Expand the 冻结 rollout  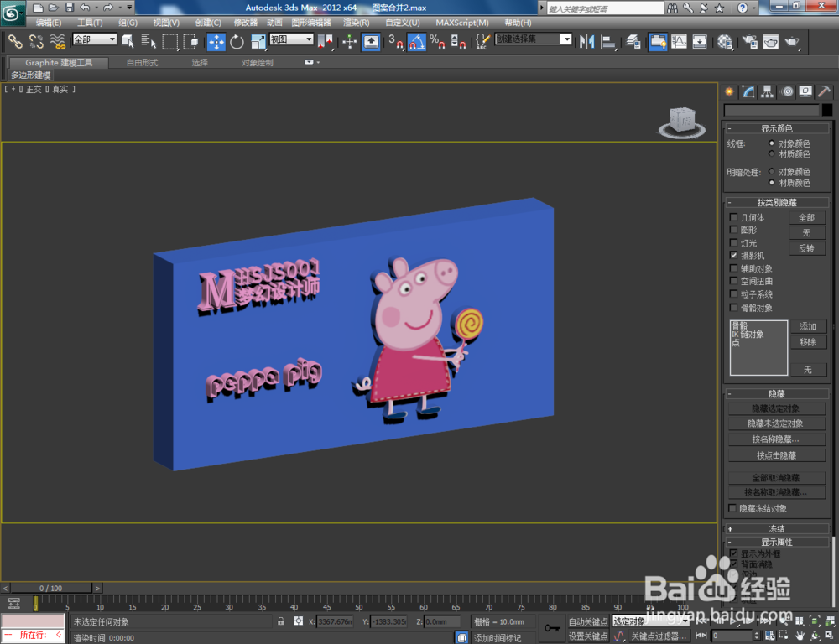pos(776,528)
